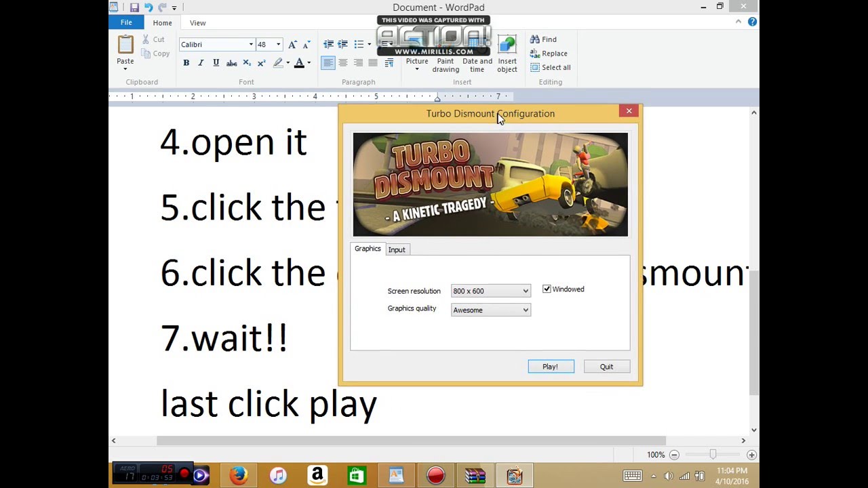Toggle Superscript formatting
This screenshot has width=868, height=488.
(x=261, y=63)
